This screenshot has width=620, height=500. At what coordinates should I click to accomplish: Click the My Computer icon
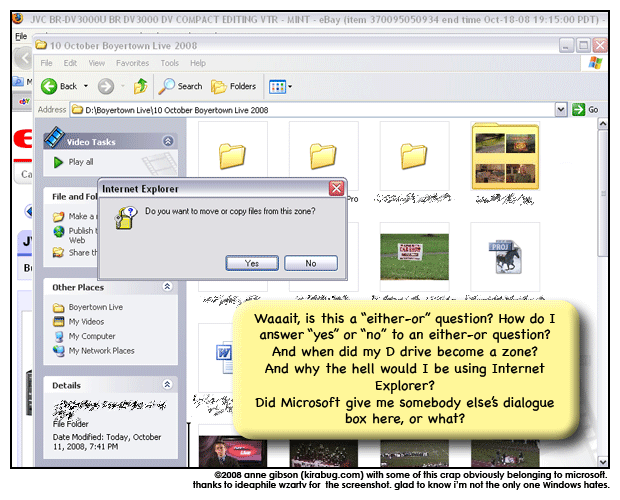[59, 336]
